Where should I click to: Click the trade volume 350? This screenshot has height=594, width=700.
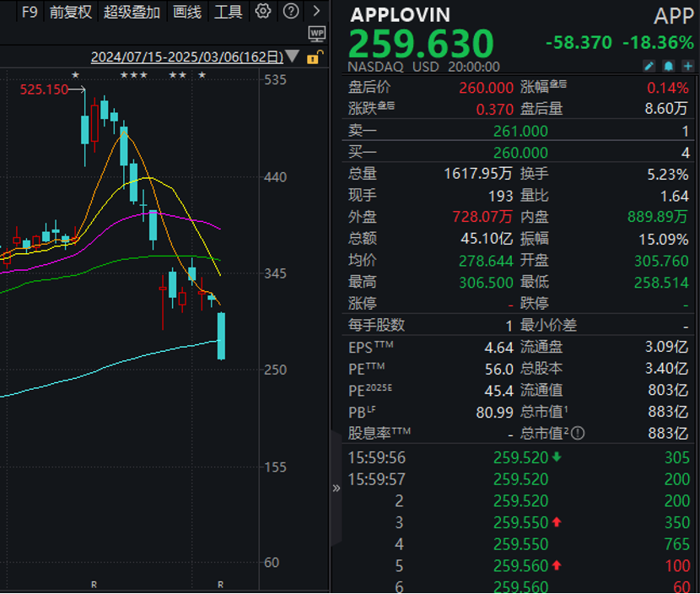pyautogui.click(x=676, y=522)
